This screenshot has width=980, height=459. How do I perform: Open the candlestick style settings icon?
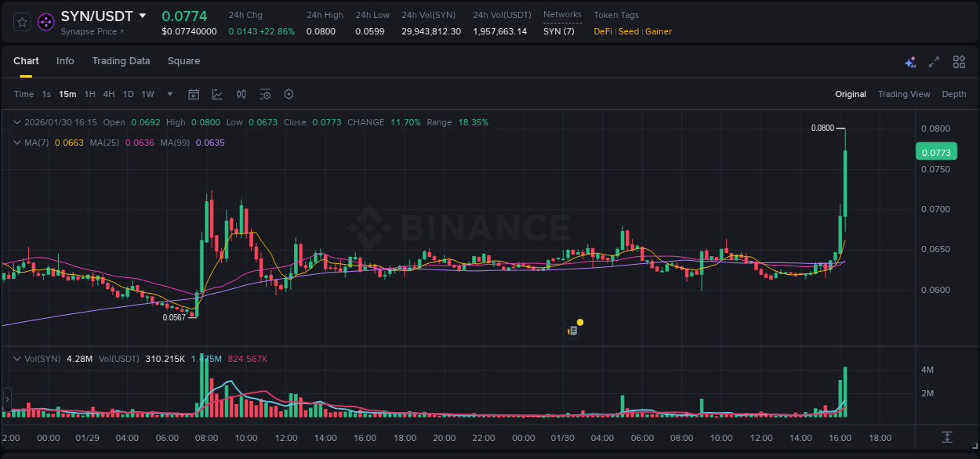click(241, 94)
